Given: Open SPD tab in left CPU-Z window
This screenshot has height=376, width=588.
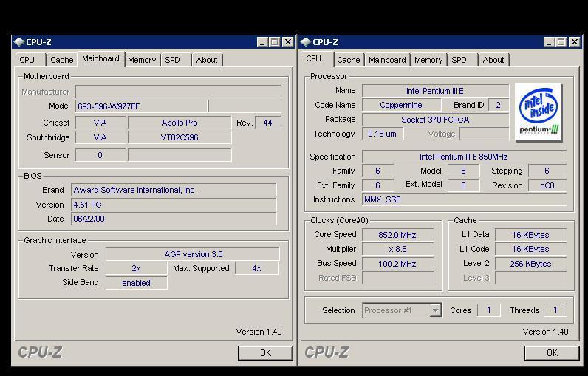Looking at the screenshot, I should click(x=176, y=60).
